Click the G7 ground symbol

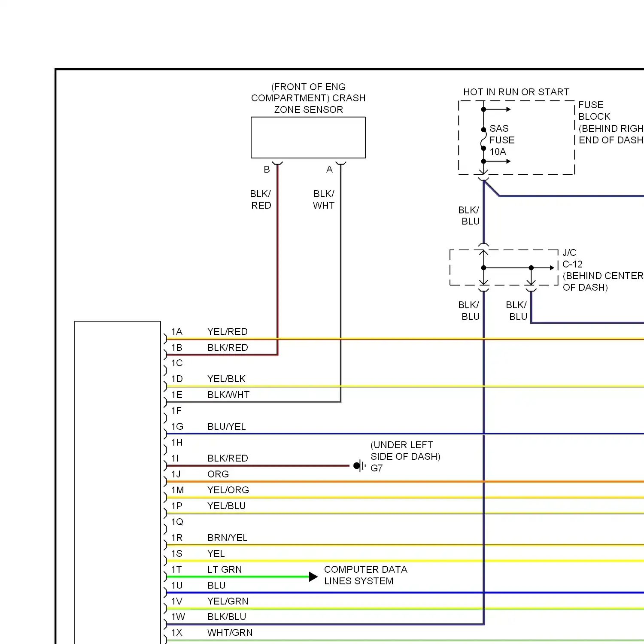pyautogui.click(x=360, y=465)
